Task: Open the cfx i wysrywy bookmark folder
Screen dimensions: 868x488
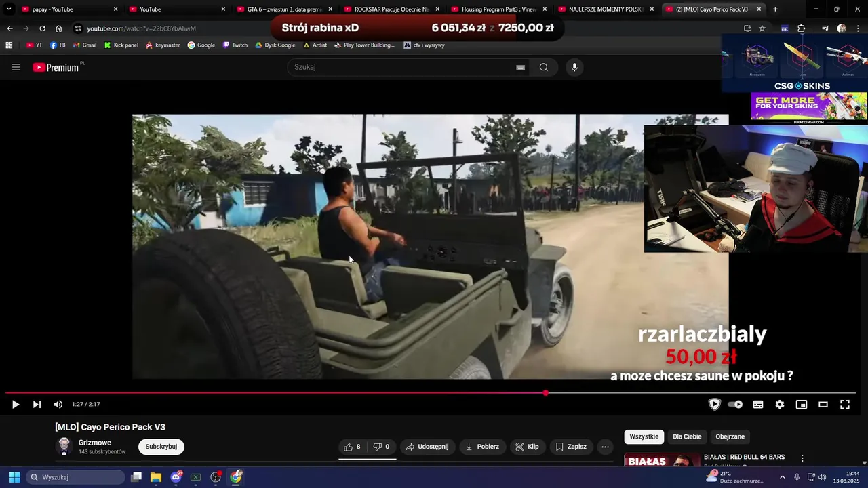Action: point(425,45)
